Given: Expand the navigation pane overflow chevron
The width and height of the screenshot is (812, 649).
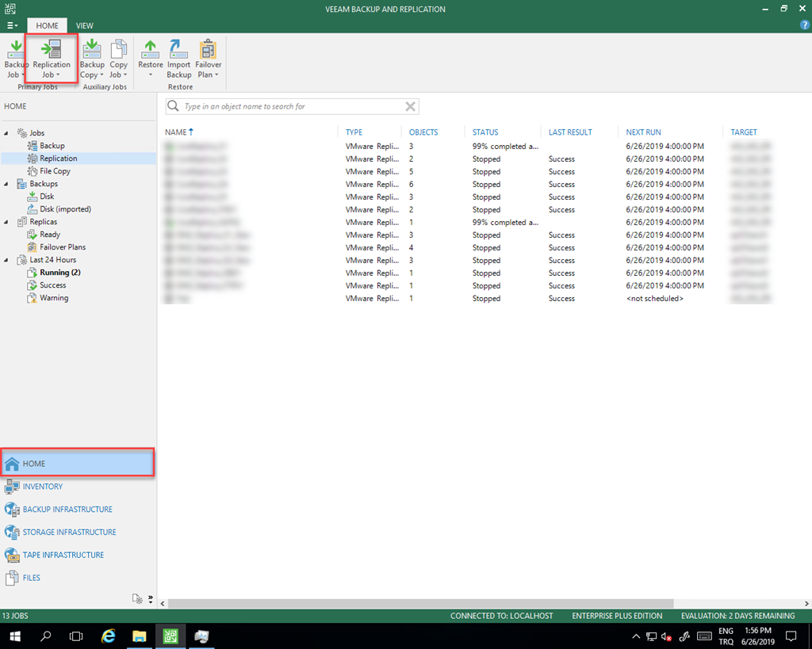Looking at the screenshot, I should click(151, 598).
